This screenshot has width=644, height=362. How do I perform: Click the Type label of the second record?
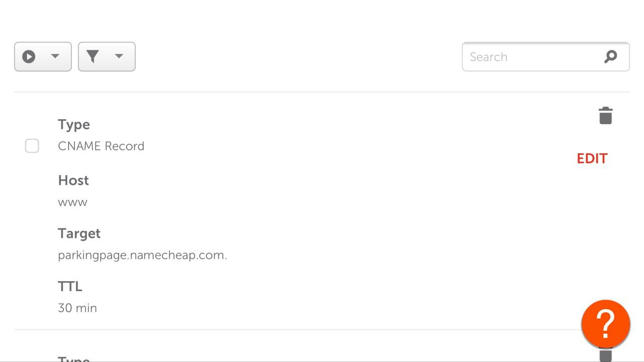click(74, 358)
